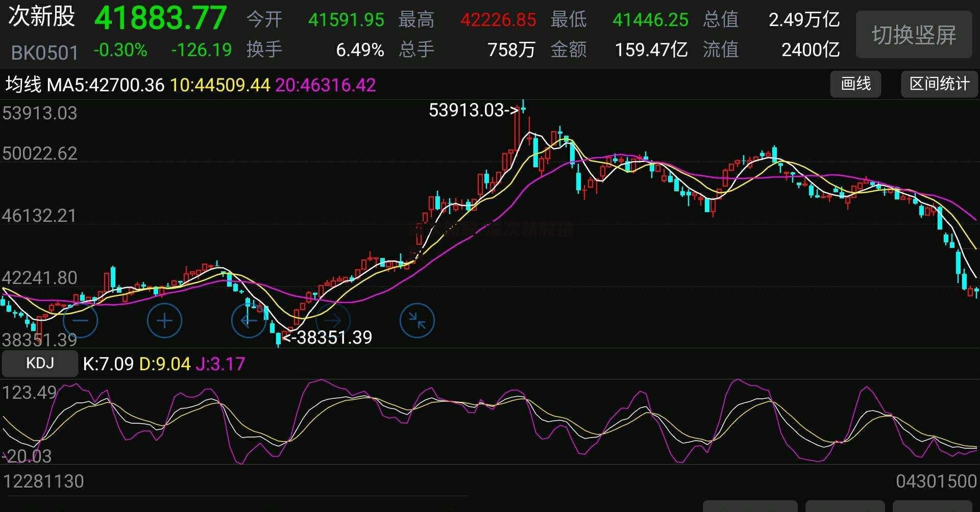
Task: Open 区间统计 range statistics
Action: [x=939, y=84]
